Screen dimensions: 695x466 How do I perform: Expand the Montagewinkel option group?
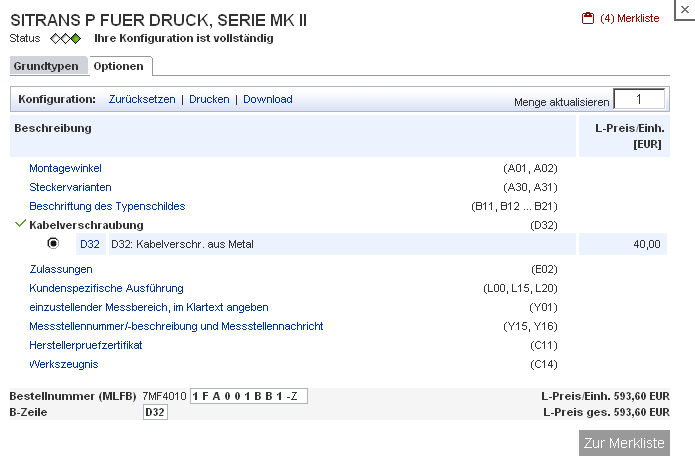pos(65,168)
